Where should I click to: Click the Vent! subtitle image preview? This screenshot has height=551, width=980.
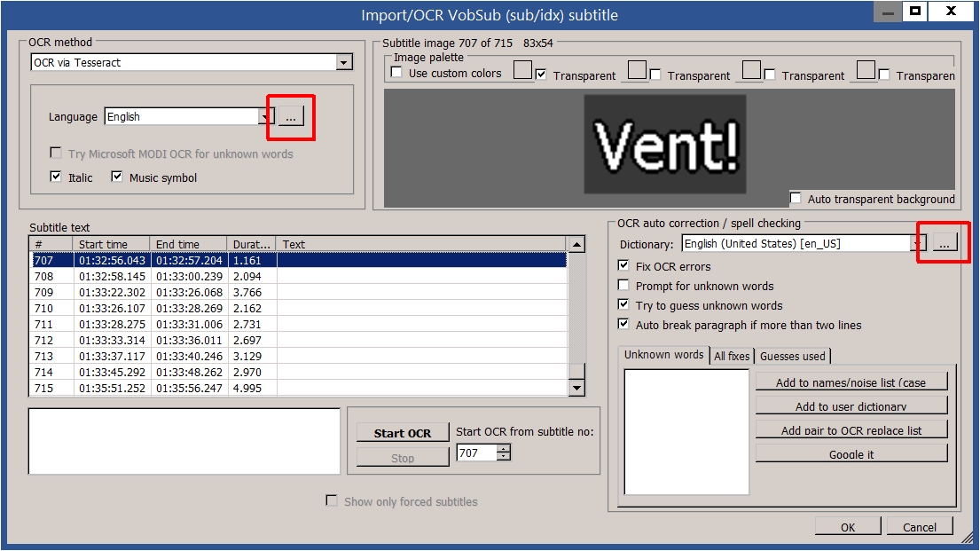click(x=665, y=145)
